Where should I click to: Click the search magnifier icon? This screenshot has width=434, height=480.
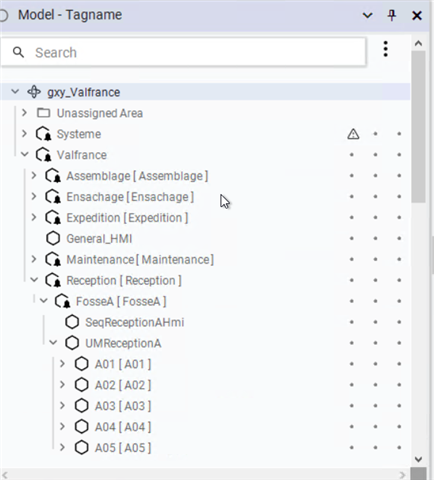(x=18, y=52)
